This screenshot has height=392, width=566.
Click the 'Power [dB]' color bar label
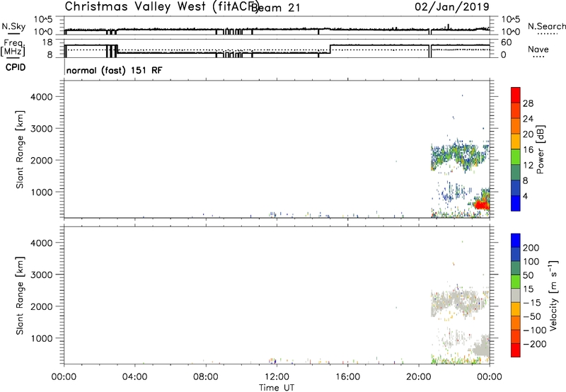[540, 149]
